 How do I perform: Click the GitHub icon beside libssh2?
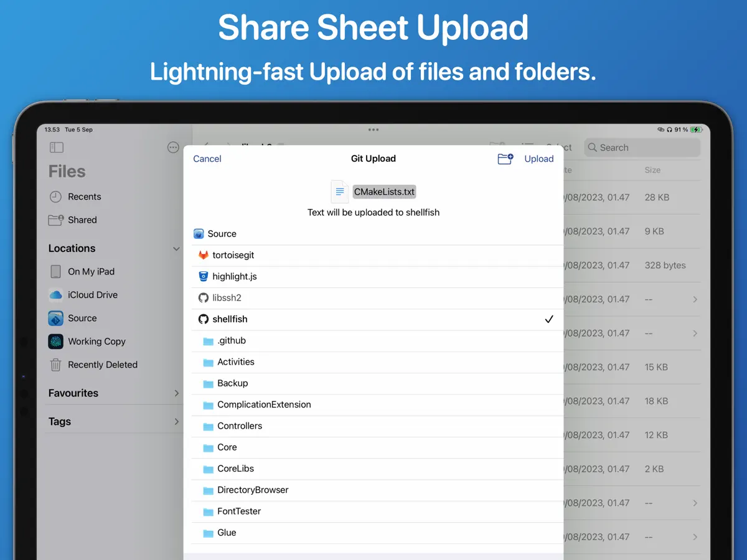(x=203, y=298)
